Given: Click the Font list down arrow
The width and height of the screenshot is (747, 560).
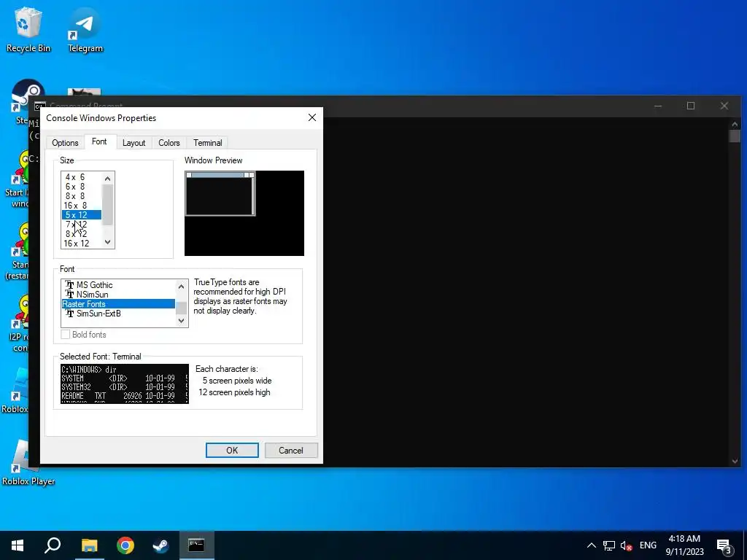Looking at the screenshot, I should (x=181, y=321).
